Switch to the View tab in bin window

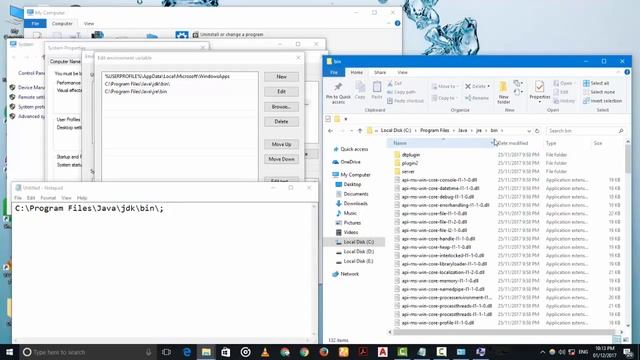coord(402,72)
